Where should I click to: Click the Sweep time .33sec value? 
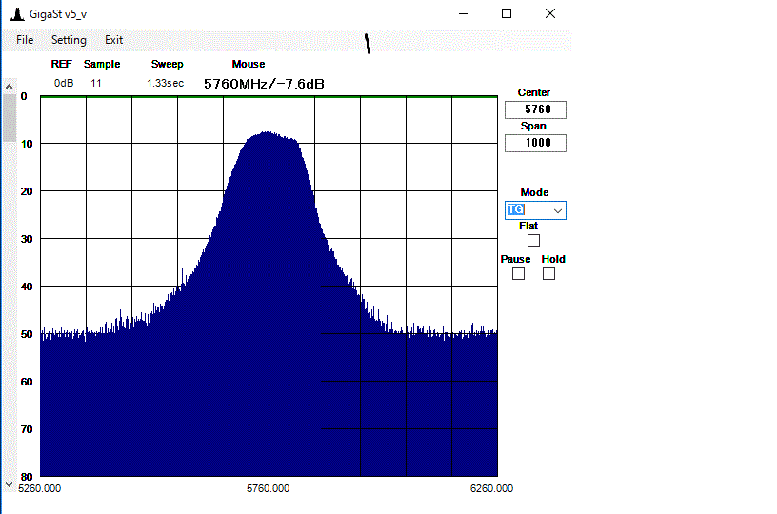(166, 83)
